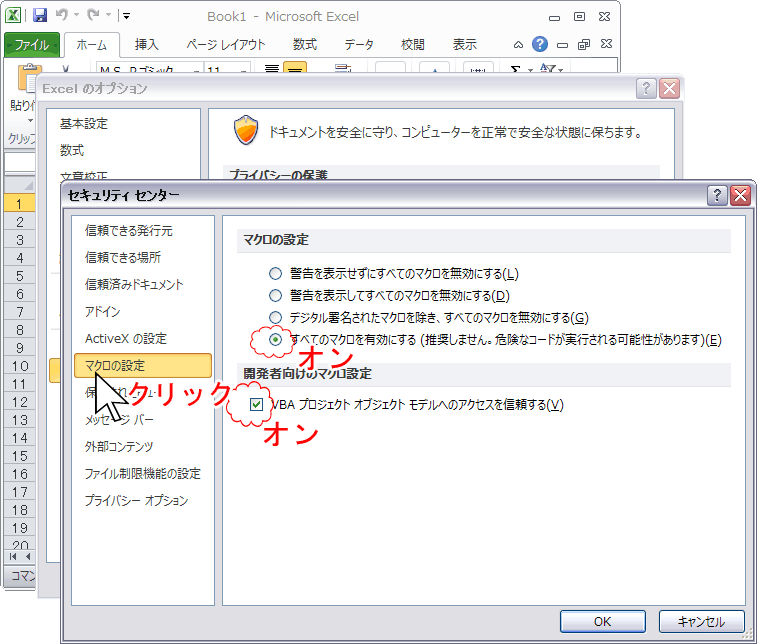
Task: Switch to the 挿入 ribbon tab
Action: (146, 45)
